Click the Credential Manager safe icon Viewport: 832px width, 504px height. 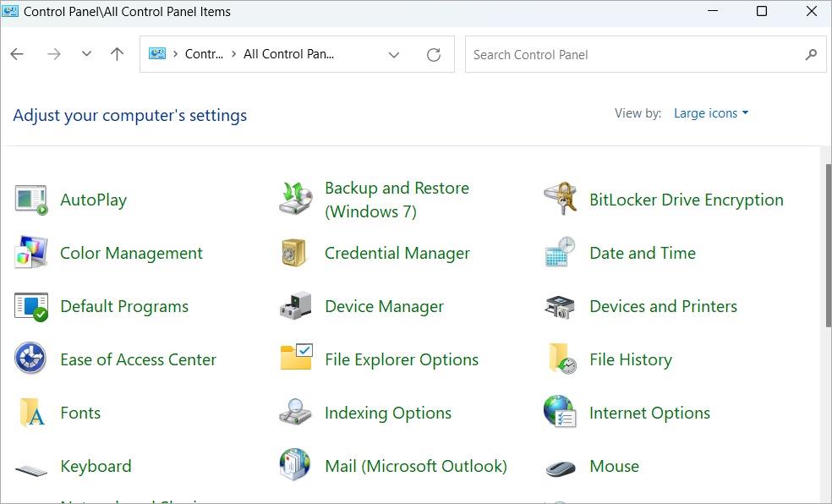294,253
